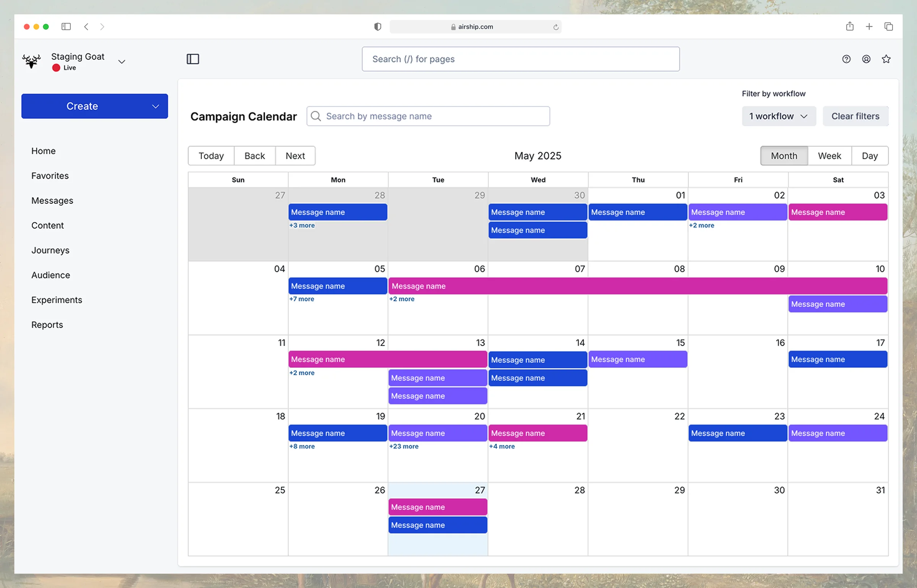Go to Audience section
The image size is (917, 588).
[x=51, y=275]
